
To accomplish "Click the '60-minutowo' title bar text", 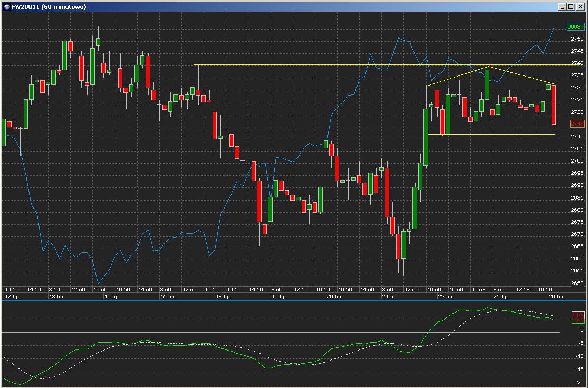I will [x=64, y=6].
